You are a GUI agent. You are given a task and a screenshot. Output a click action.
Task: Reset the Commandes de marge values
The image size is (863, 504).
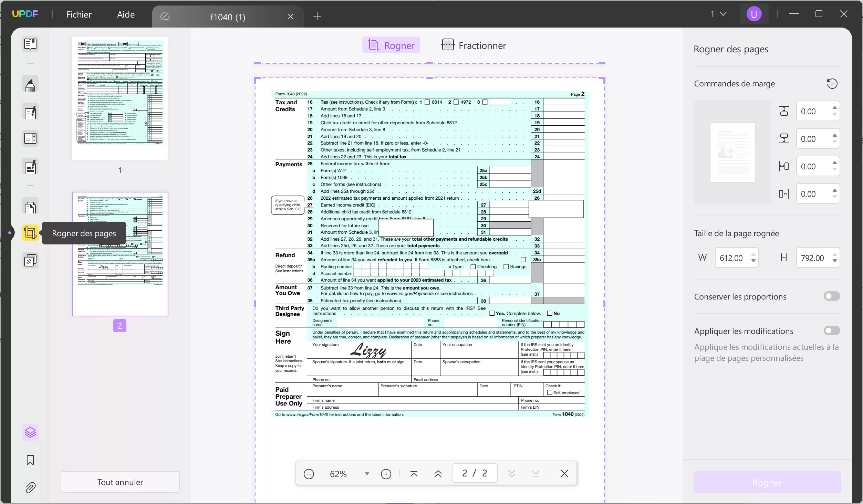pyautogui.click(x=832, y=83)
